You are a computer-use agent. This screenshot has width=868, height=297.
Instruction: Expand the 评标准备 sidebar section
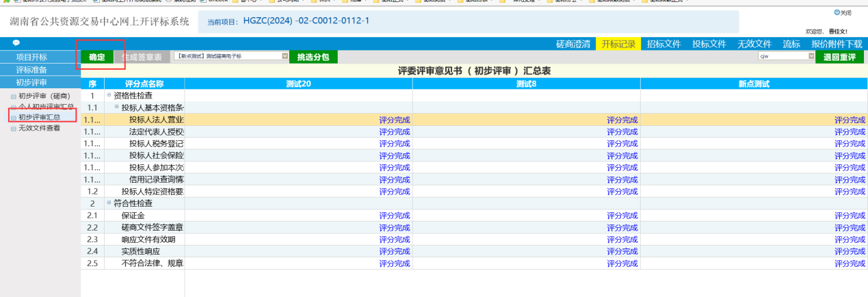tap(32, 69)
